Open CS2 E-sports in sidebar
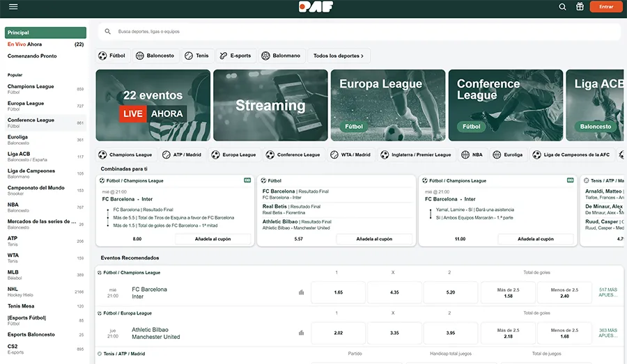 pos(45,349)
